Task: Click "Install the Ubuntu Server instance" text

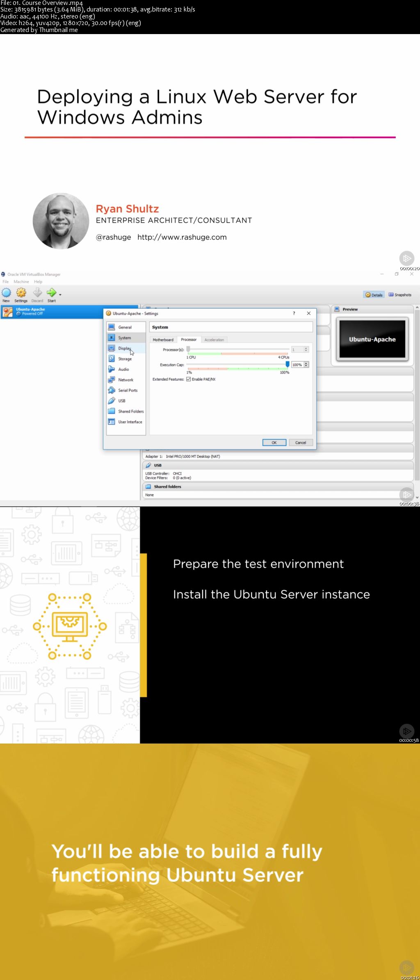Action: (272, 594)
